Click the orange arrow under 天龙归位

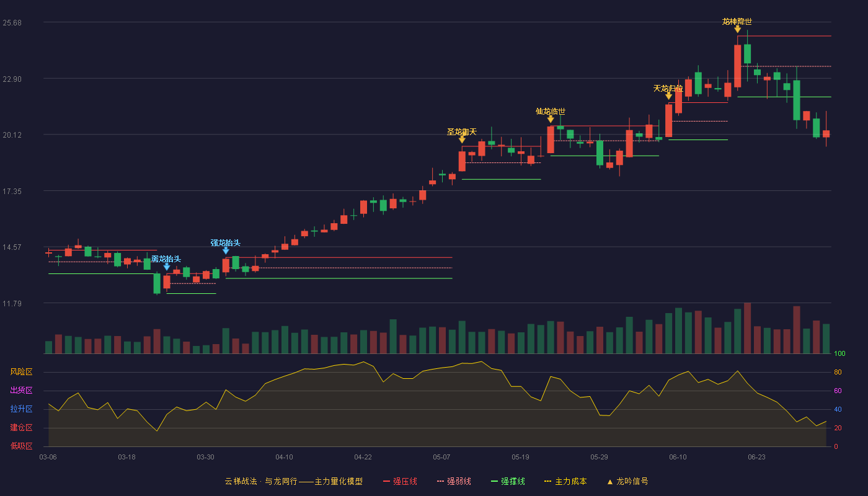668,96
